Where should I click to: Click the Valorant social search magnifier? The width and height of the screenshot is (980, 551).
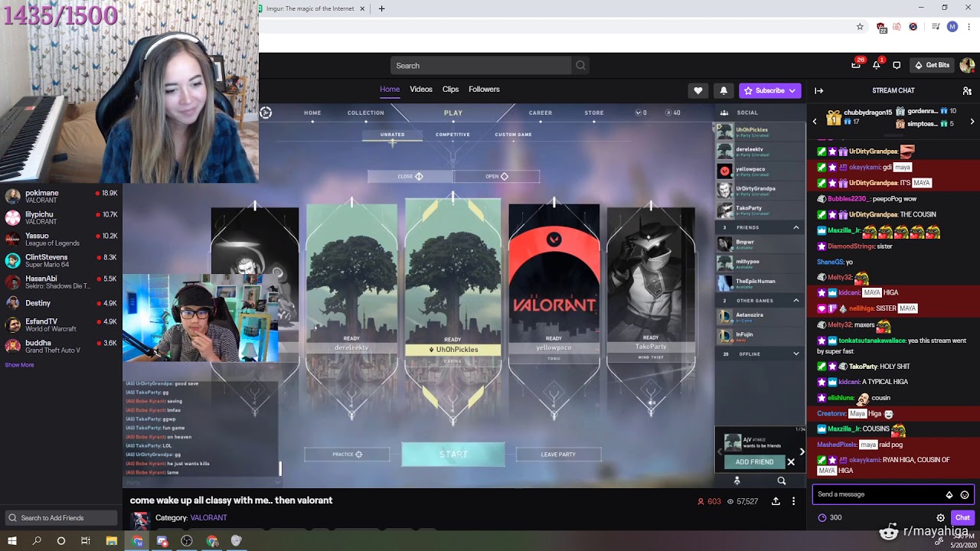coord(782,481)
